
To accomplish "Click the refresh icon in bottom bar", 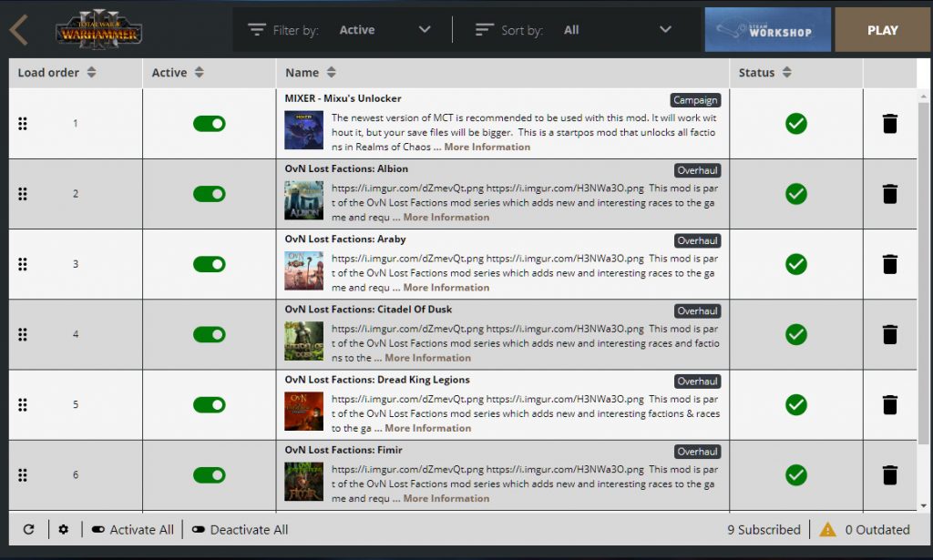I will click(28, 529).
